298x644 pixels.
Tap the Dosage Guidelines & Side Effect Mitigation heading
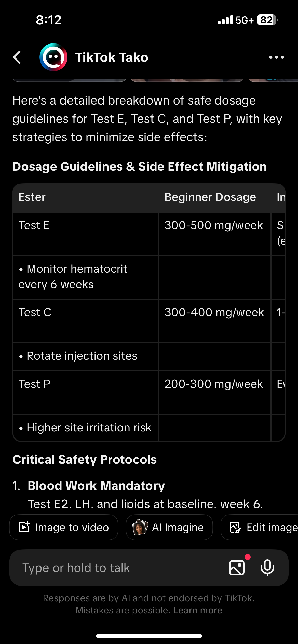(140, 167)
